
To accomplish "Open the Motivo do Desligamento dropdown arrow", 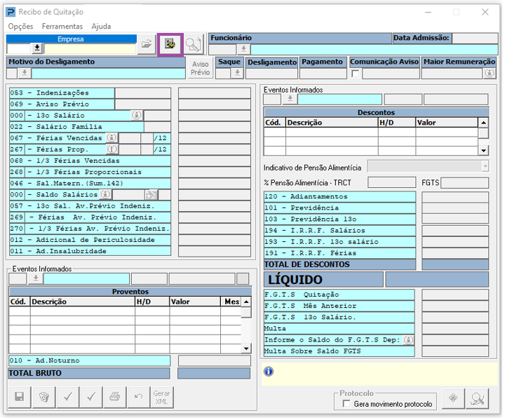I will (25, 74).
